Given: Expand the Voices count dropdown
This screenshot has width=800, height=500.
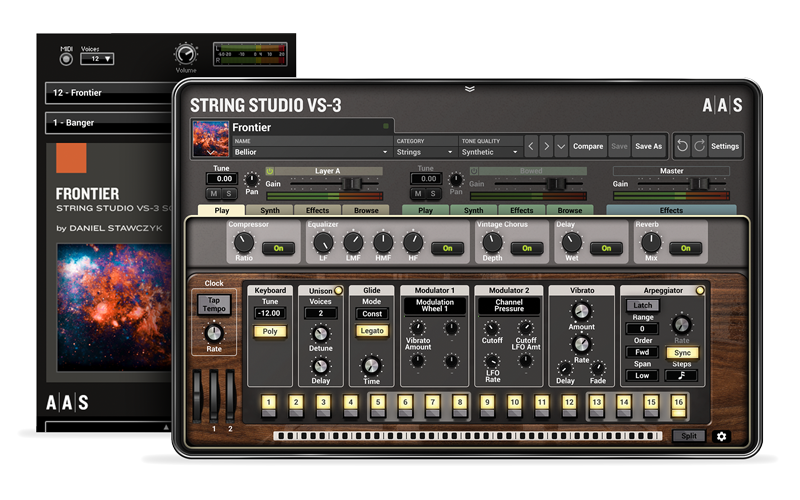Looking at the screenshot, I should coord(97,59).
